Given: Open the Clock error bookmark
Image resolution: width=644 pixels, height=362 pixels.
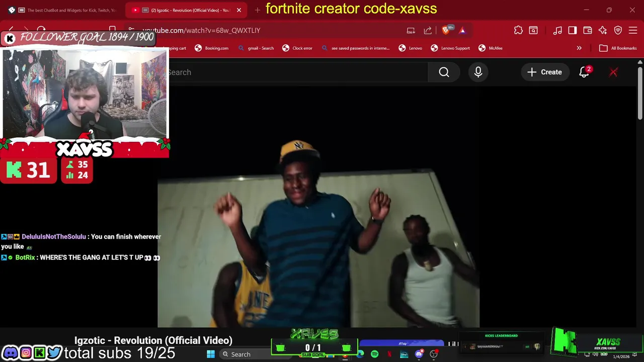Looking at the screenshot, I should pyautogui.click(x=297, y=48).
